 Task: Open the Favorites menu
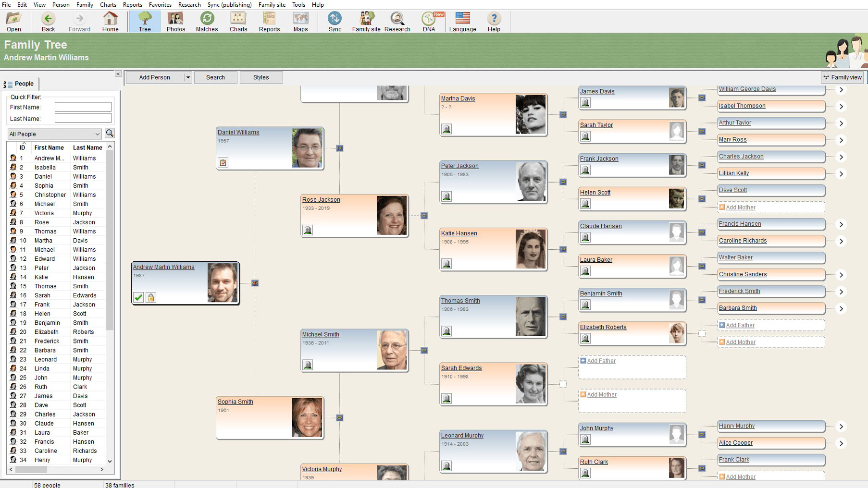(x=160, y=4)
